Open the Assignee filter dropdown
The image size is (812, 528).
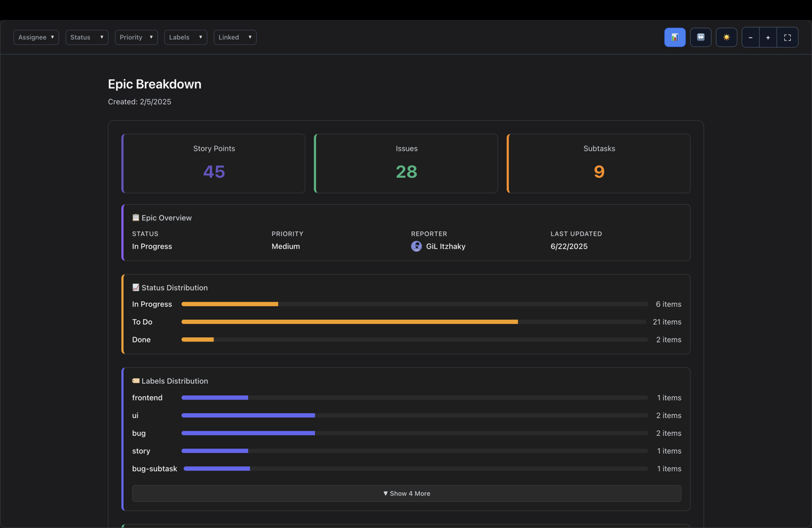36,37
